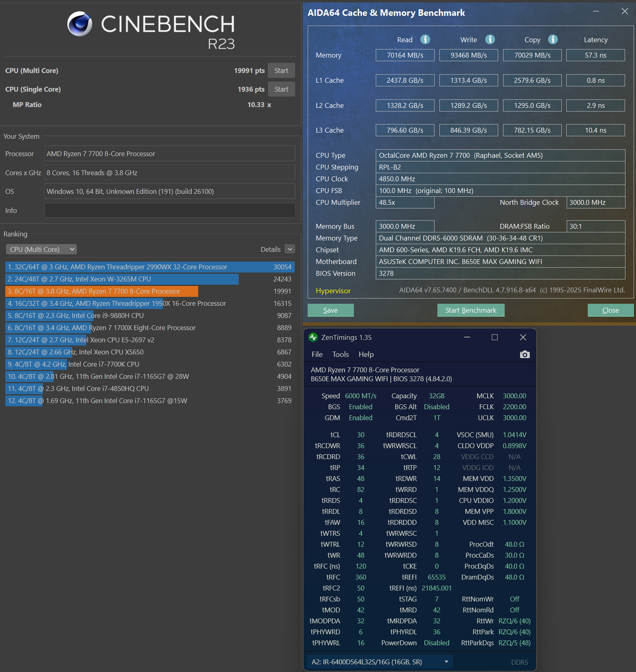
Task: Start the CPU Multi Core test
Action: 281,71
